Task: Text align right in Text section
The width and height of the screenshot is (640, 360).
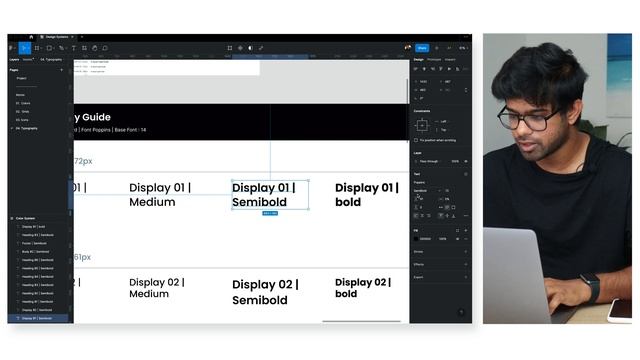Action: (x=428, y=216)
